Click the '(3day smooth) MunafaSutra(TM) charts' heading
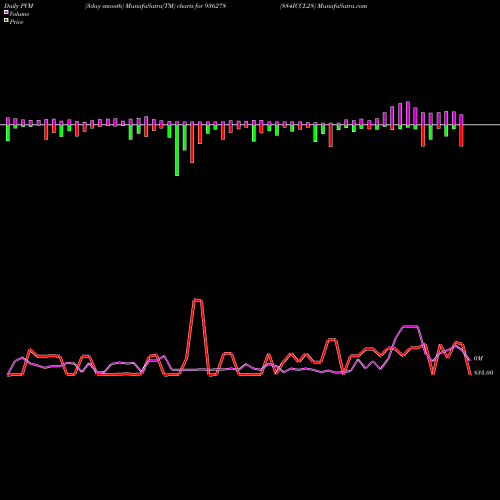This screenshot has width=500, height=500. click(x=139, y=6)
